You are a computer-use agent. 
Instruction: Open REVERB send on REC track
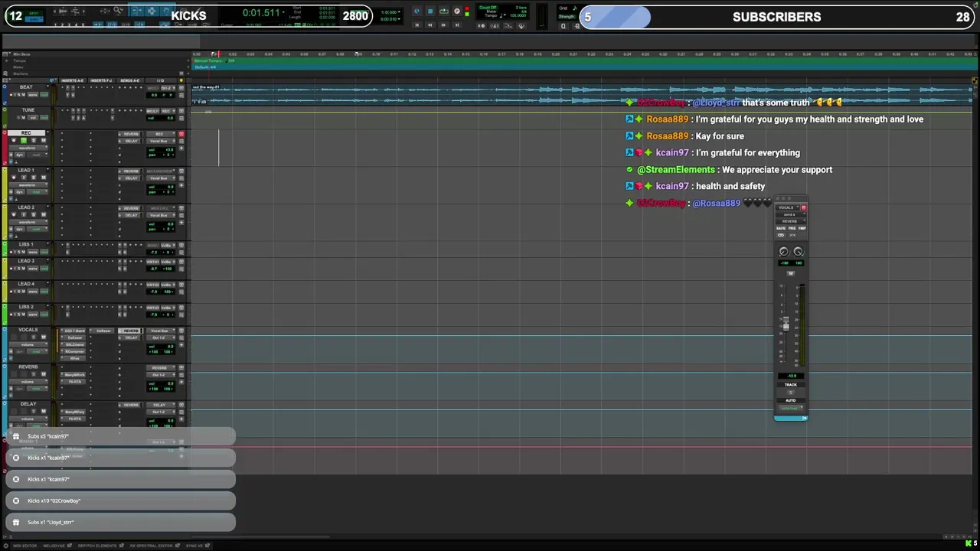tap(130, 134)
